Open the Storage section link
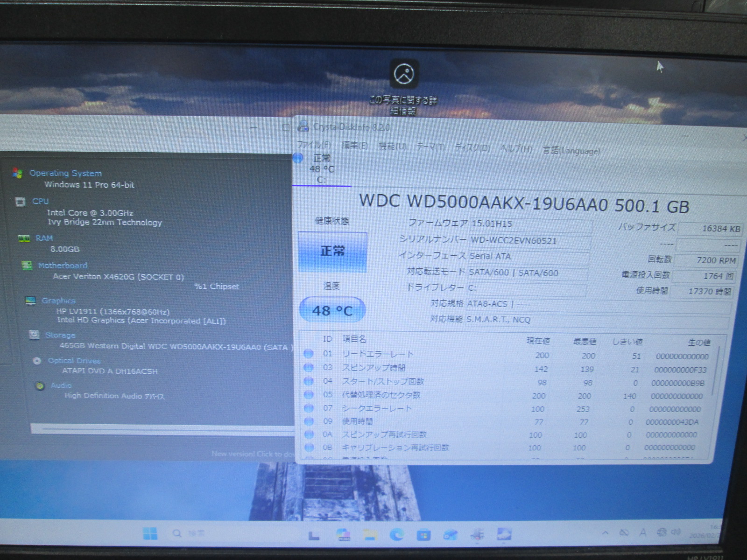Screen dimensions: 747x560 tap(60, 335)
